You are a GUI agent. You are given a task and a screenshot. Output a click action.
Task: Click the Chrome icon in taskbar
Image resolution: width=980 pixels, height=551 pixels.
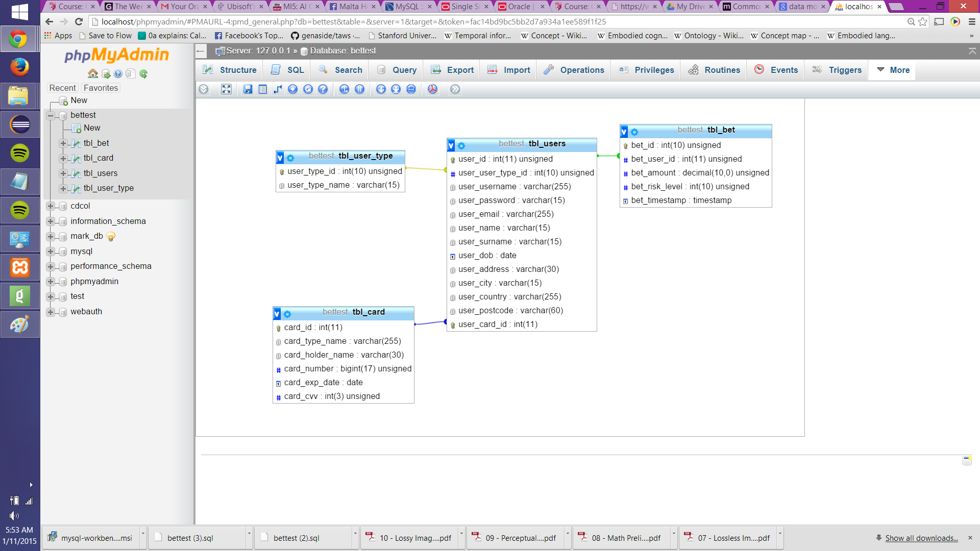(x=19, y=39)
